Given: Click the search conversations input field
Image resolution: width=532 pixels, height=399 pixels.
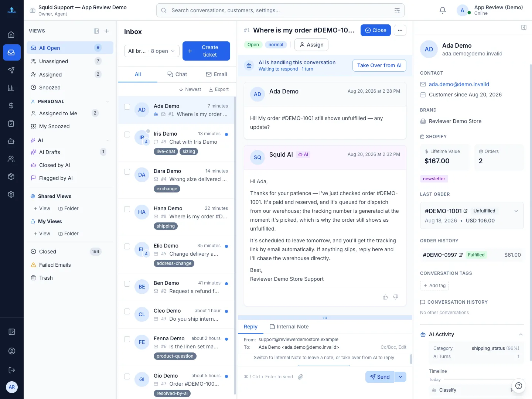Looking at the screenshot, I should coord(280,10).
